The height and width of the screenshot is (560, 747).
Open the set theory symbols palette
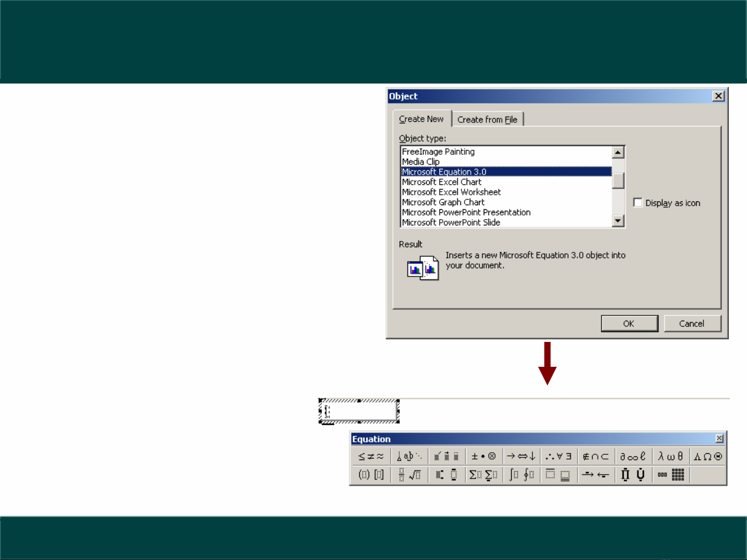[x=596, y=456]
